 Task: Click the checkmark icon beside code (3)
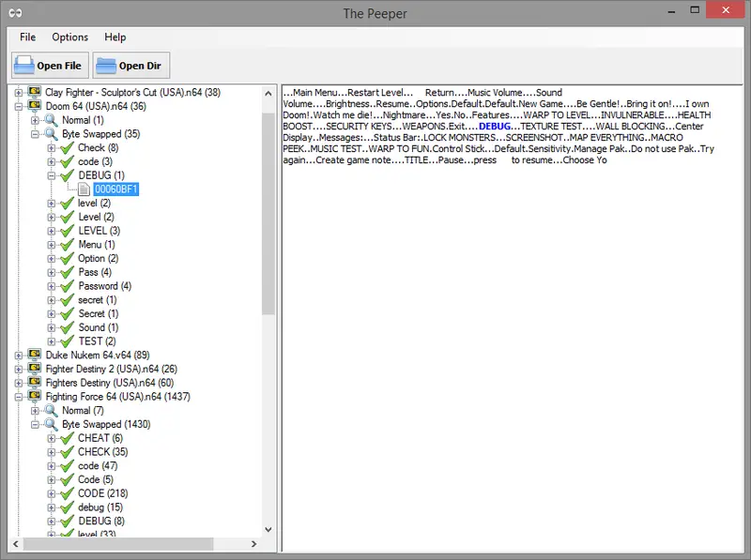pos(67,161)
